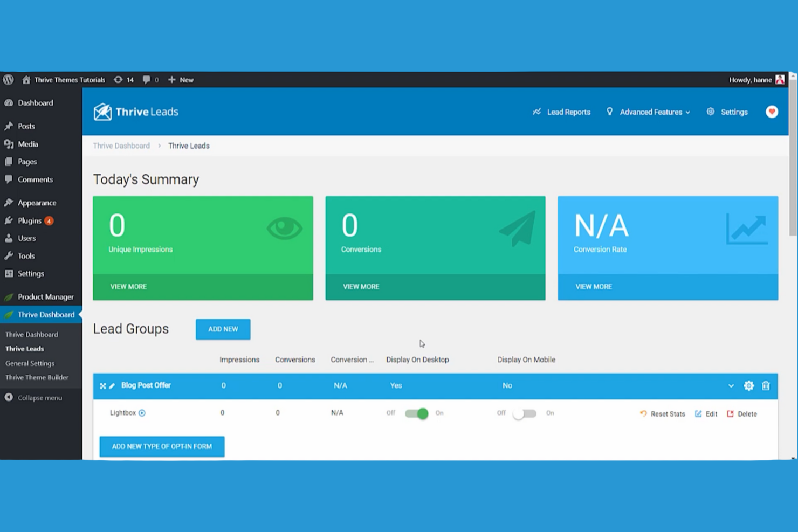
Task: Open gear settings on Blog Post Offer row
Action: tap(748, 385)
